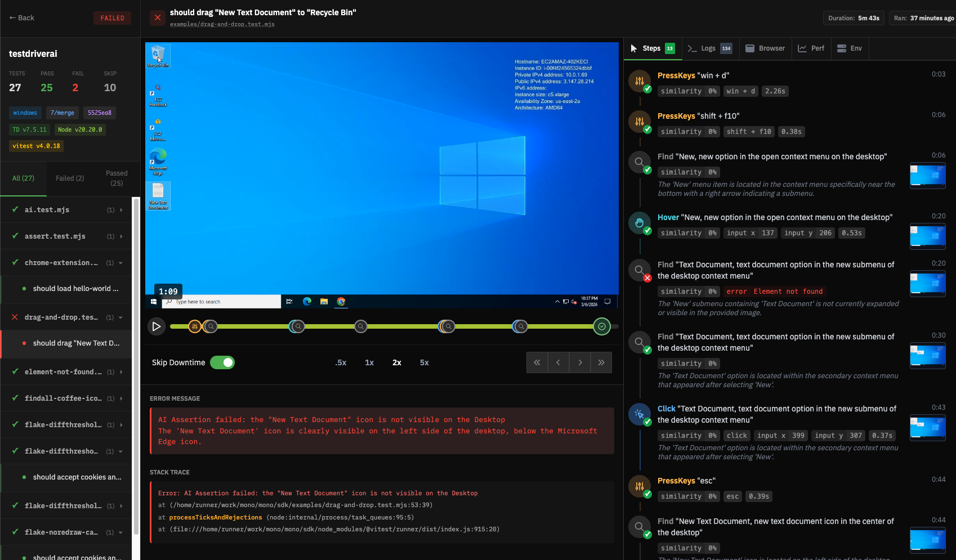Image resolution: width=956 pixels, height=560 pixels.
Task: Click the red X icon beside the test title
Action: coord(157,17)
